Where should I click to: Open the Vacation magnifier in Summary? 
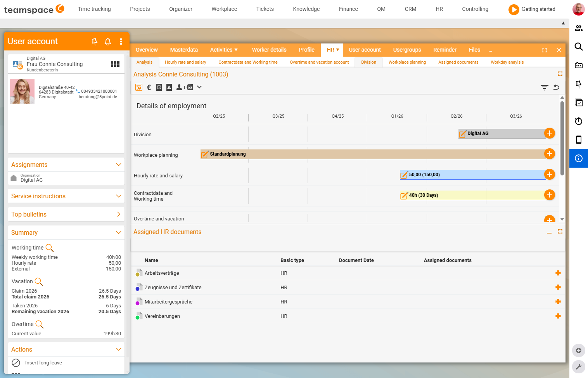click(x=39, y=282)
